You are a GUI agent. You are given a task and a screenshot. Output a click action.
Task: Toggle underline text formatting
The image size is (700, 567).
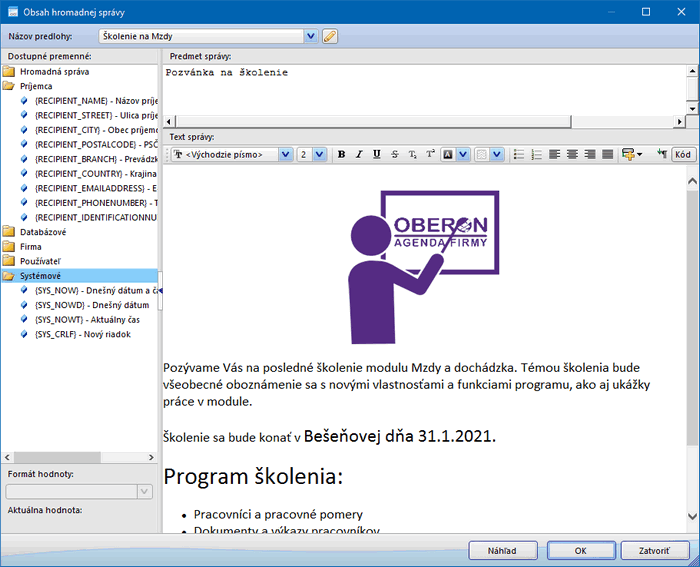pos(377,154)
